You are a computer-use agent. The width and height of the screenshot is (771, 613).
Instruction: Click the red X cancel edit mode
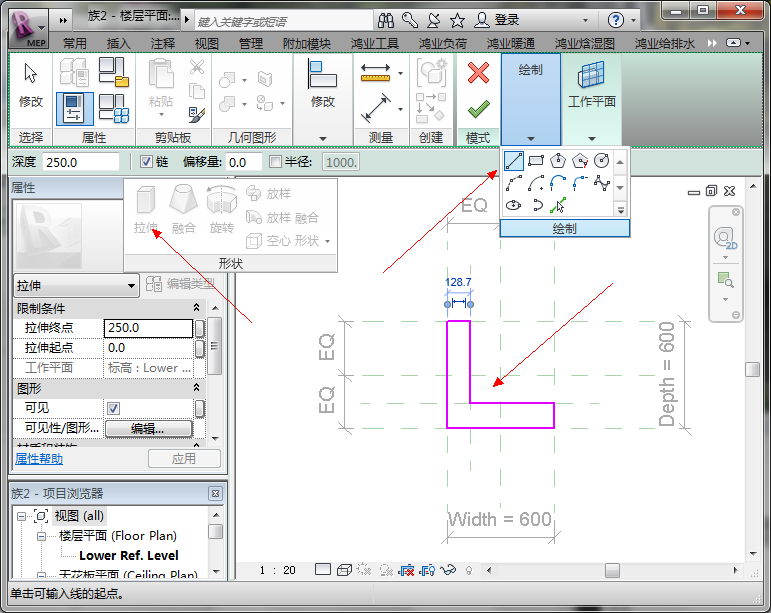coord(478,73)
